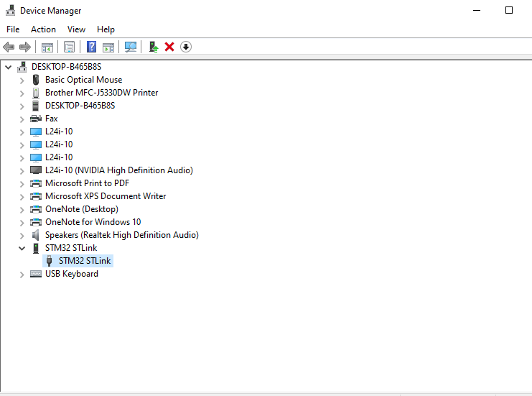The height and width of the screenshot is (396, 532).
Task: Toggle the console tree pane icon
Action: [47, 47]
